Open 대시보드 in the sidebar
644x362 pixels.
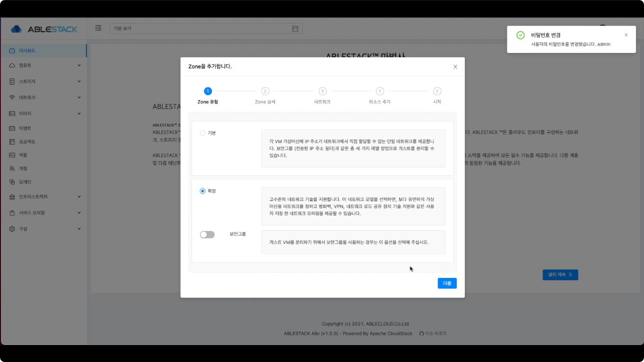coord(44,51)
